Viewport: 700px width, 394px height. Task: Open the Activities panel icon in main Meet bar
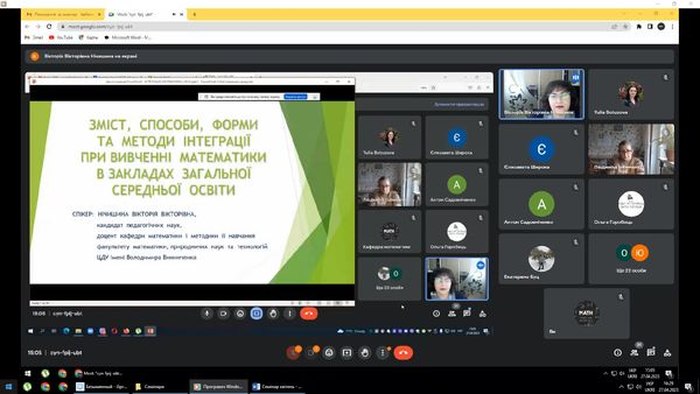click(667, 353)
